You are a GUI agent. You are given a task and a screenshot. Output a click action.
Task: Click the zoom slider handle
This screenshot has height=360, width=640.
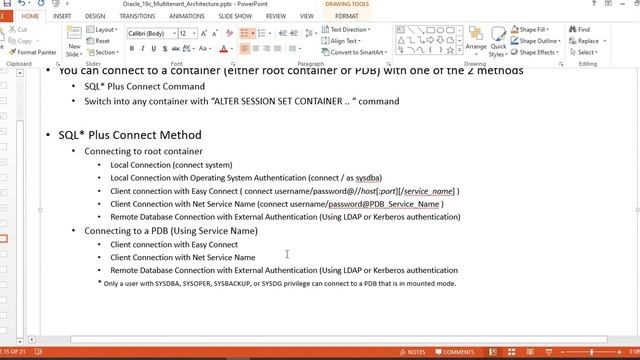[x=591, y=352]
